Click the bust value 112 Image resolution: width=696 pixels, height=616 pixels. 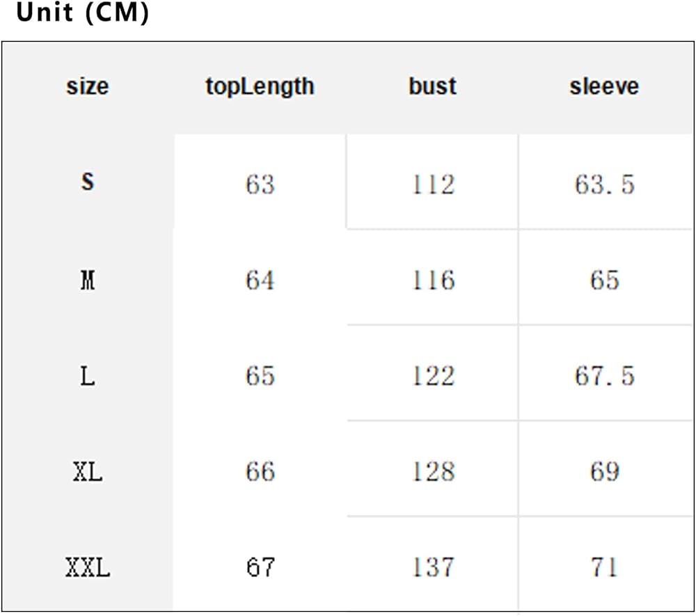(433, 184)
